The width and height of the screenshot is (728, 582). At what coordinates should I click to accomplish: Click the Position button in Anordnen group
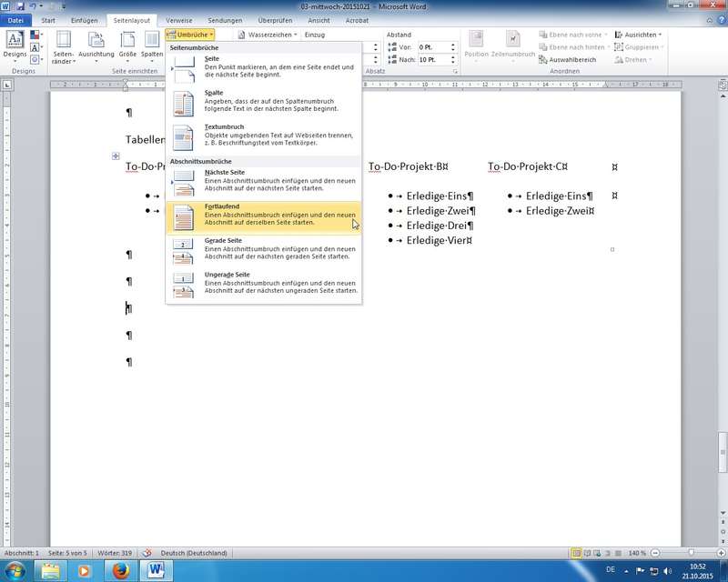[476, 45]
